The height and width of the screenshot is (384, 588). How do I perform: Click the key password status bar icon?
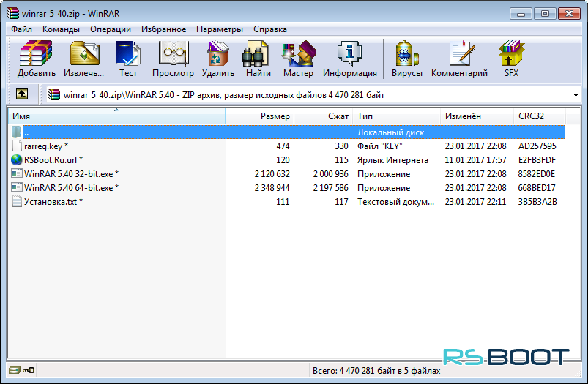tap(29, 370)
